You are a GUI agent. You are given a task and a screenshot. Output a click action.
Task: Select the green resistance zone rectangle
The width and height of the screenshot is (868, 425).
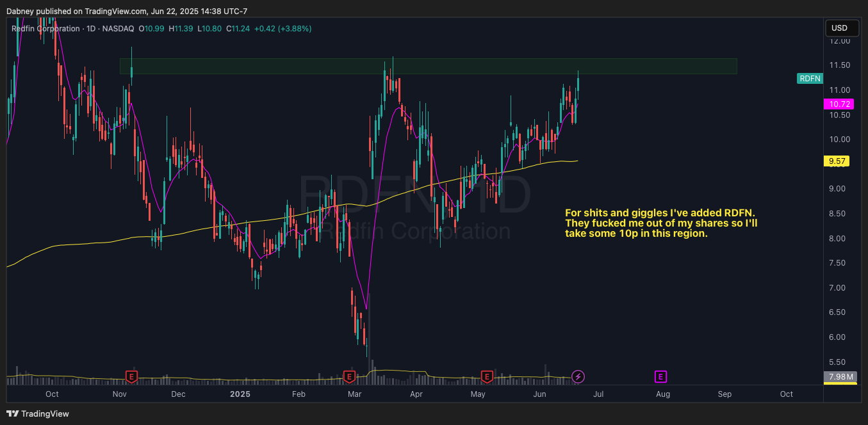point(428,67)
